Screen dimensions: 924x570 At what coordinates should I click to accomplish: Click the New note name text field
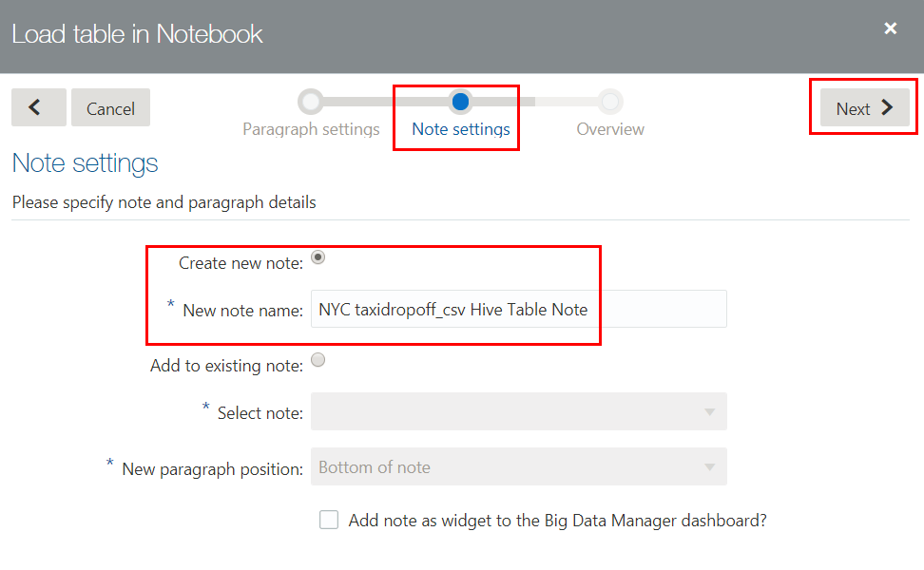point(518,310)
